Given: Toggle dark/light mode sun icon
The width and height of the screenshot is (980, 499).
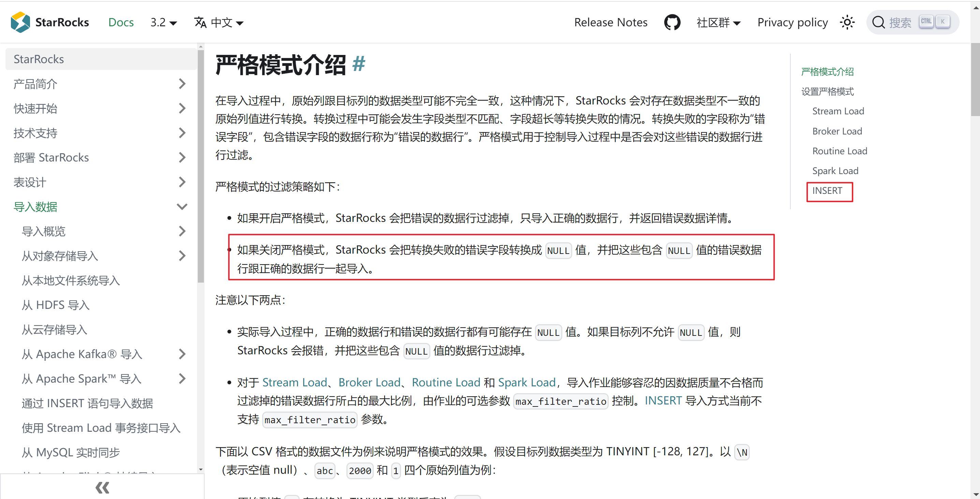Looking at the screenshot, I should [x=847, y=23].
